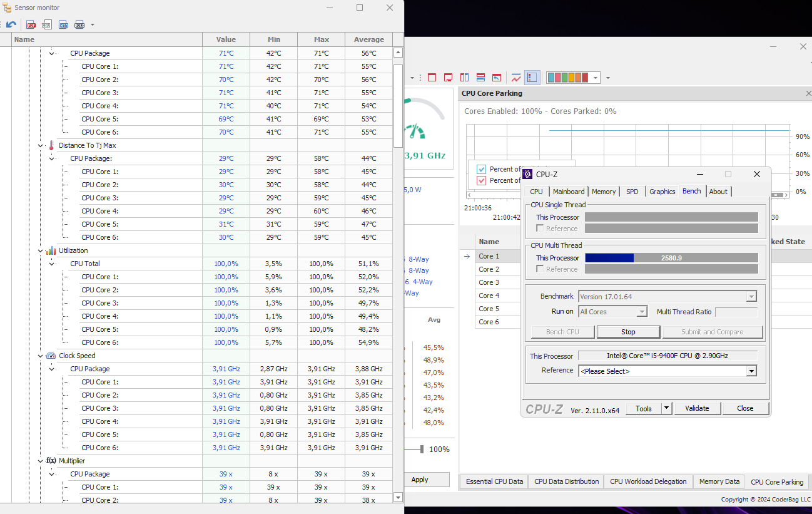
Task: Adjust the 100% slider handle
Action: [x=422, y=449]
